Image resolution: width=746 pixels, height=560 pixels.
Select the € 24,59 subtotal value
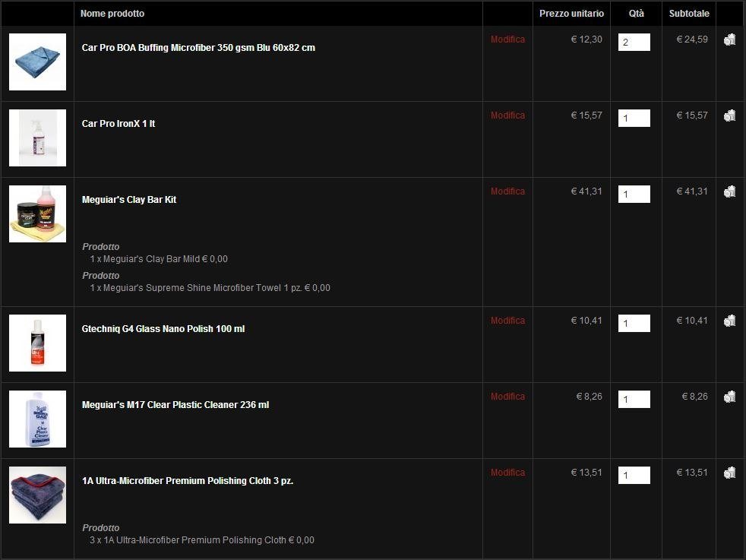[692, 40]
